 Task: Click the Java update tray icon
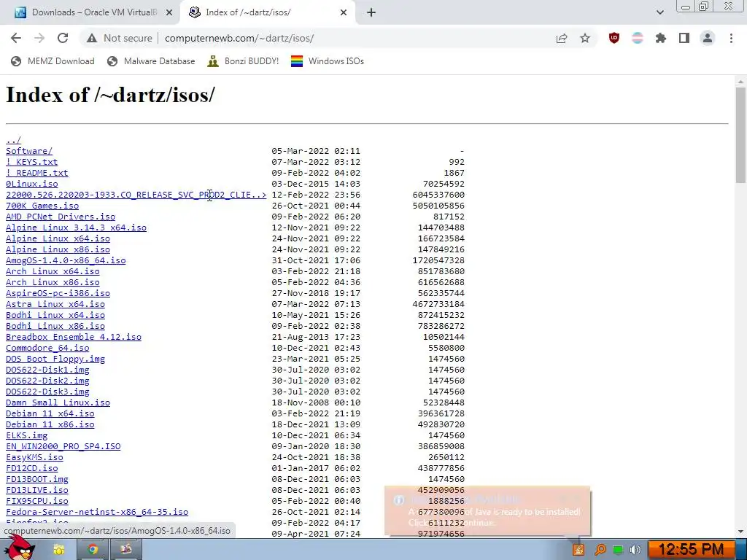pos(578,550)
